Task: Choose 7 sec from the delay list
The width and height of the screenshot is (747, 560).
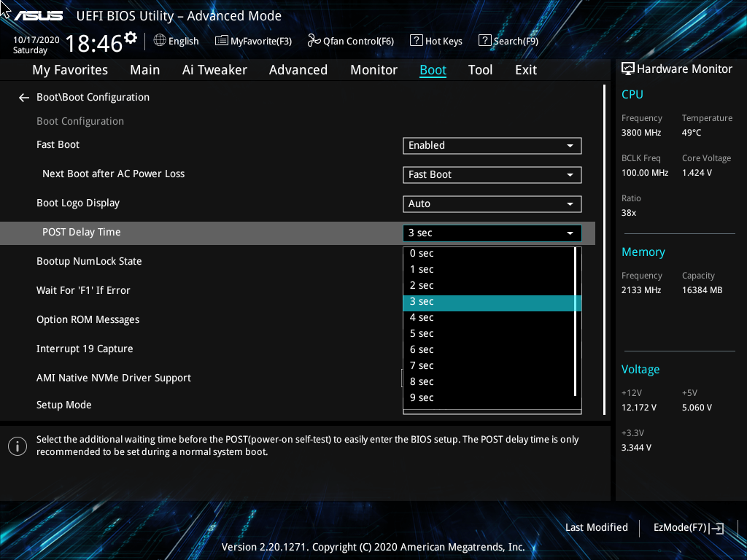Action: (x=489, y=366)
